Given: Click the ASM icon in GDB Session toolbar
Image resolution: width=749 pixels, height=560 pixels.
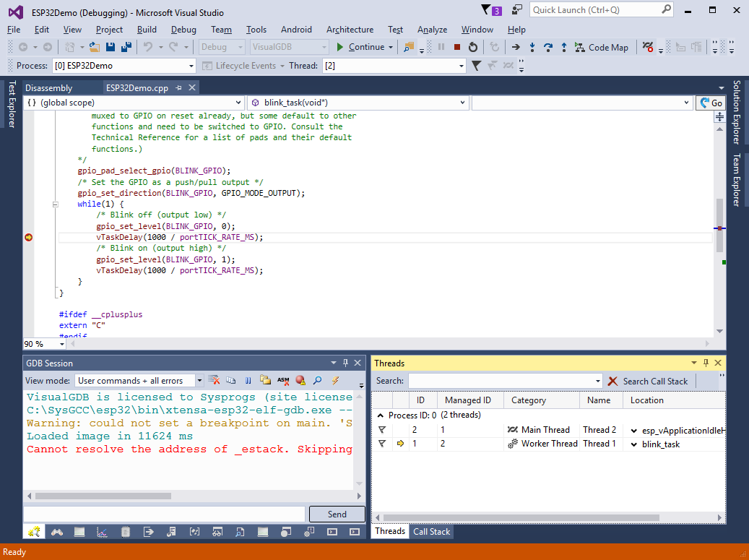Looking at the screenshot, I should [x=283, y=380].
